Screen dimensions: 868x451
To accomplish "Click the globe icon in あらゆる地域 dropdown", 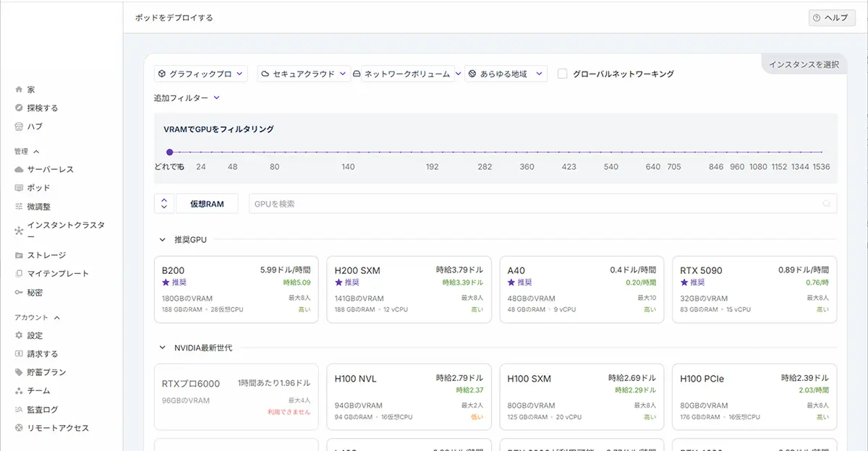I will pyautogui.click(x=472, y=74).
